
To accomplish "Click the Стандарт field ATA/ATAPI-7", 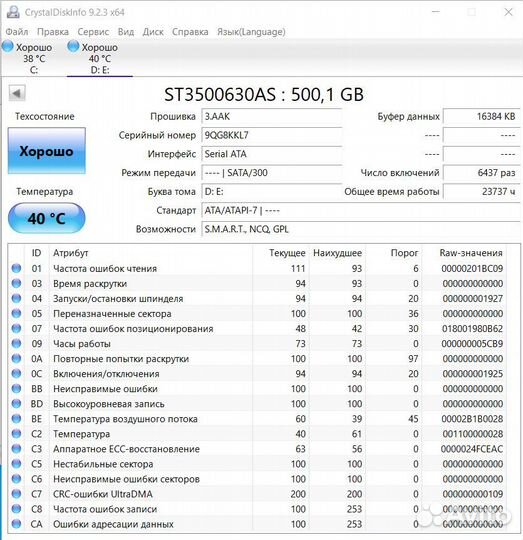I will click(360, 210).
